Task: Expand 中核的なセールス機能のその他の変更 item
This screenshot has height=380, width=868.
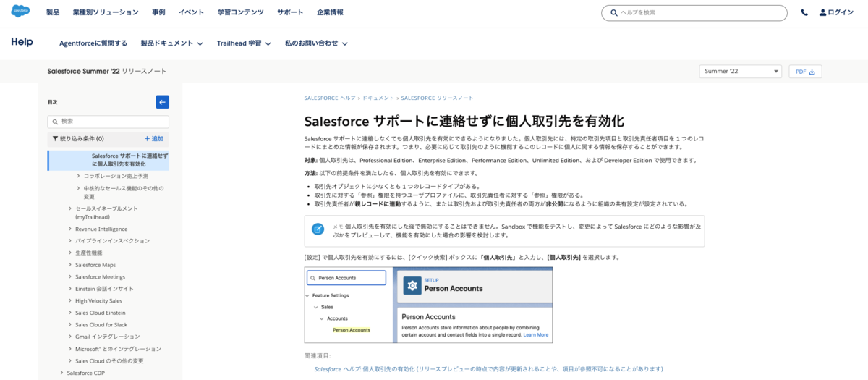Action: tap(78, 188)
